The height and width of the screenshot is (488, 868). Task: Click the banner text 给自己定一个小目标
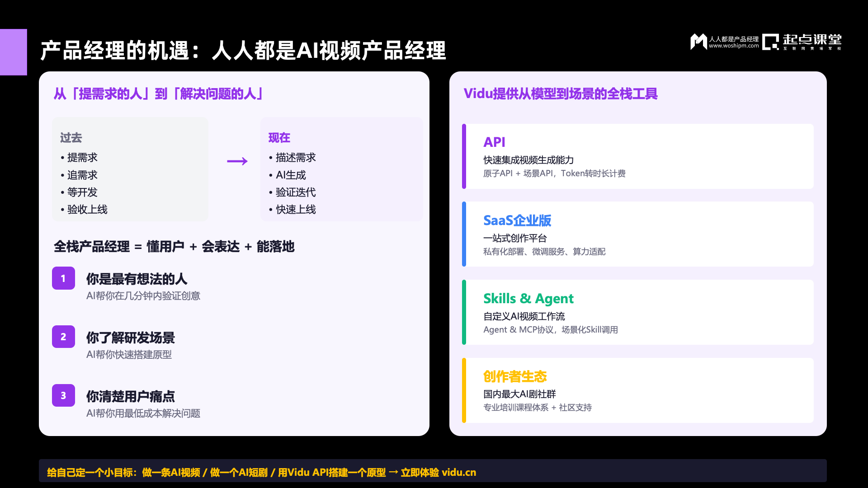click(90, 473)
